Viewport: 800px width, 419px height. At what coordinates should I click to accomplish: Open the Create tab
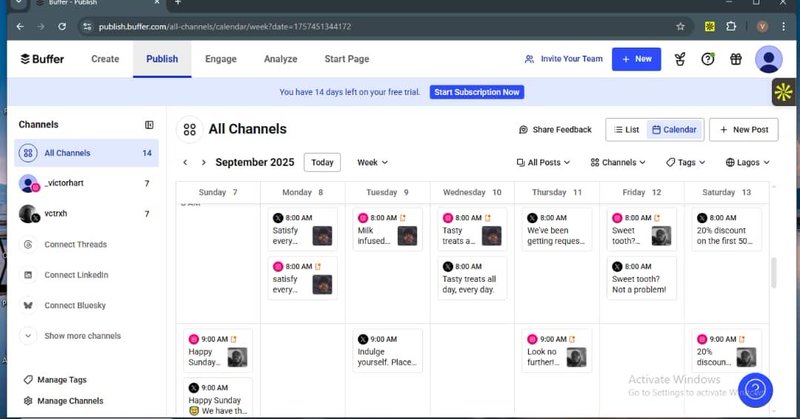coord(105,59)
